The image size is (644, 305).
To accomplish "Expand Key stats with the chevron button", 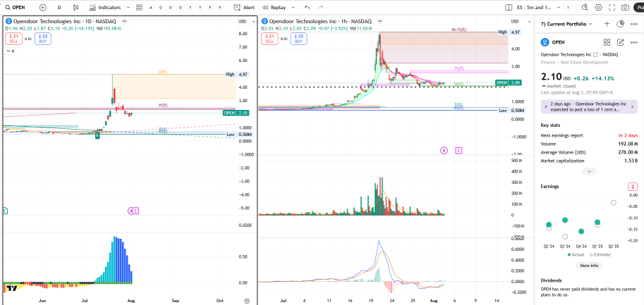I will 589,171.
